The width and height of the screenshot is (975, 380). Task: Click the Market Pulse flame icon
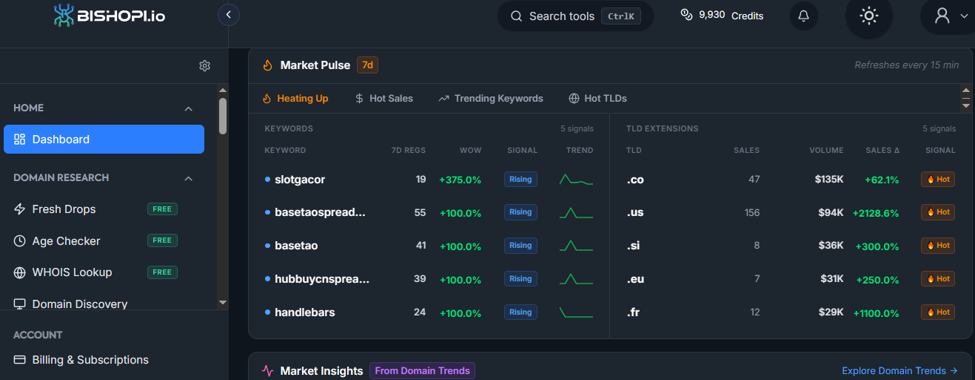coord(267,65)
